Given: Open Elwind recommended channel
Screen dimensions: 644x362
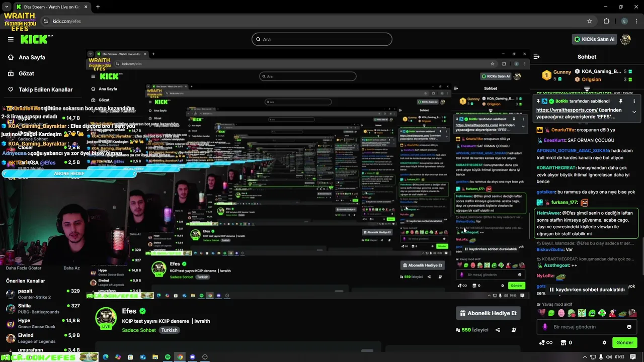Looking at the screenshot, I should point(43,338).
